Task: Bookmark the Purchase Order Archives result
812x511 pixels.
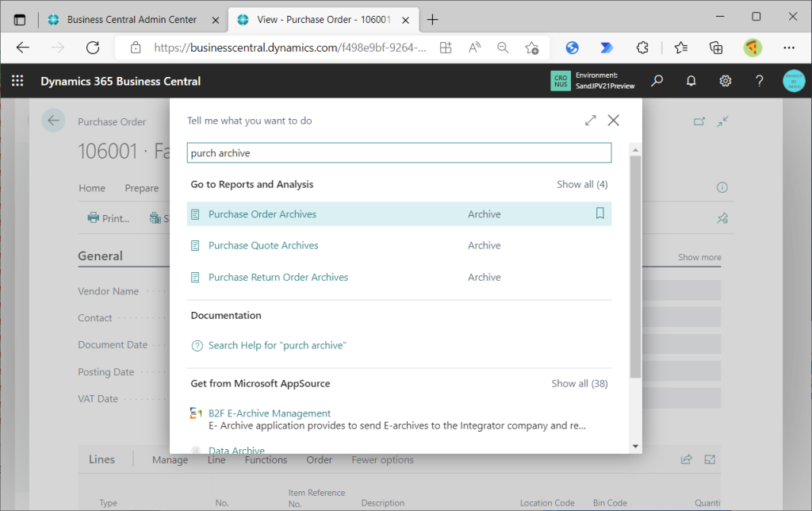Action: (x=599, y=213)
